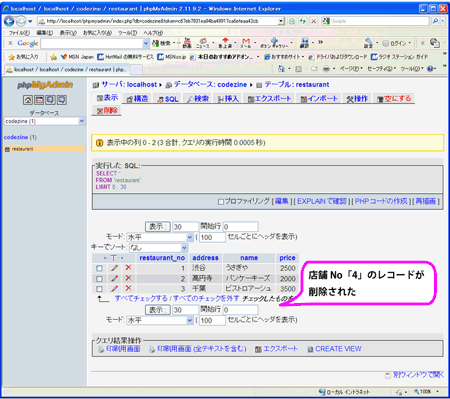Screen dimensions: 450x399
Task: Open the エクスポート tab
Action: 269,99
